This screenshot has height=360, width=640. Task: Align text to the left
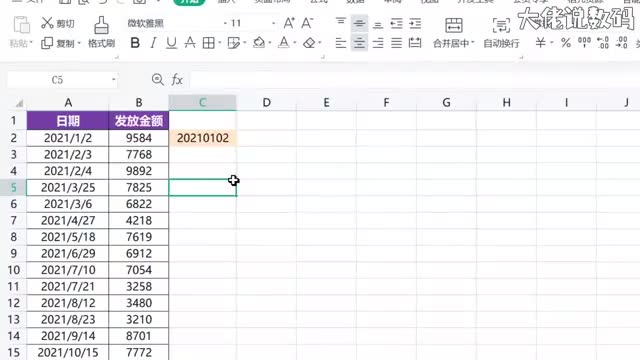[x=340, y=43]
